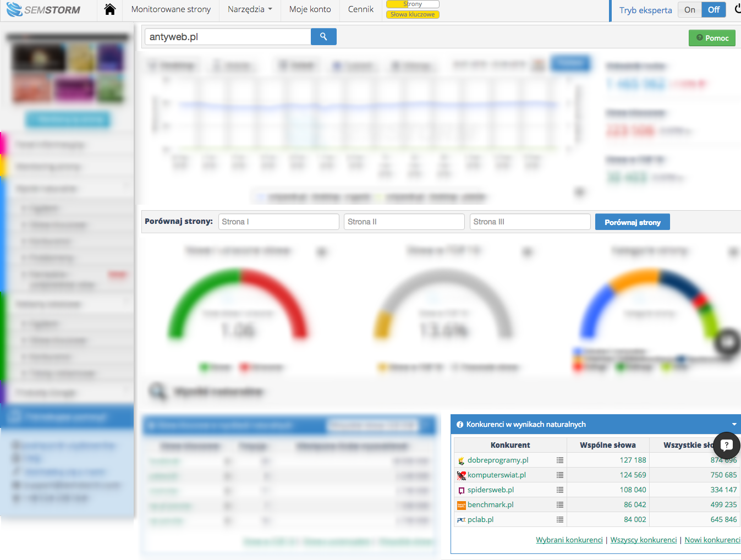Click the 334 147 all words value
Image resolution: width=741 pixels, height=560 pixels.
coord(723,490)
